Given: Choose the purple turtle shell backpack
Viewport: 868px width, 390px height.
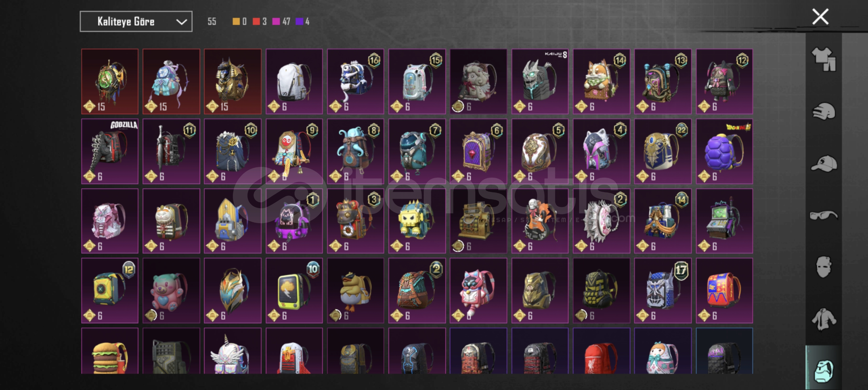Looking at the screenshot, I should pyautogui.click(x=724, y=151).
